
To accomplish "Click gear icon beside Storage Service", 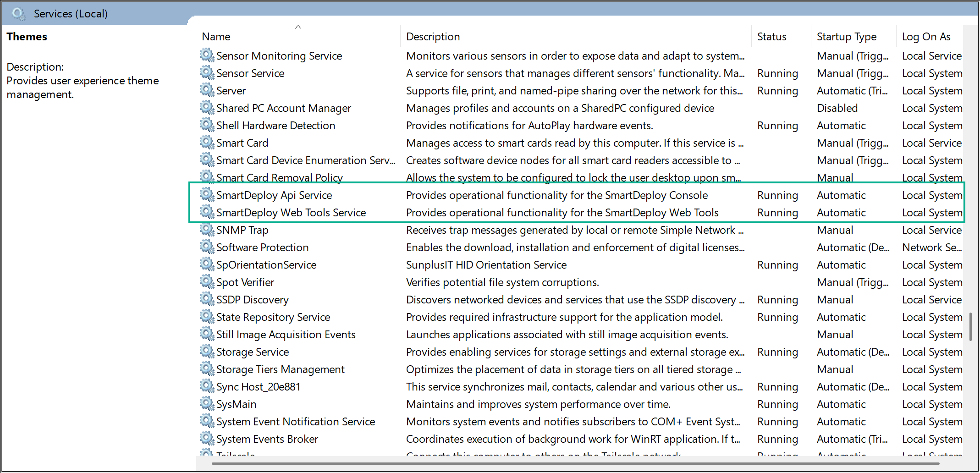I will pyautogui.click(x=207, y=352).
